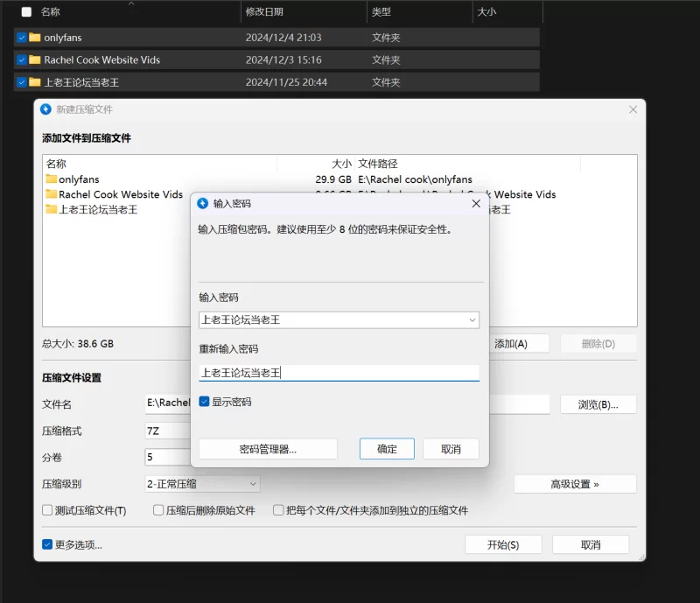
Task: Toggle the 更多选项 checkbox
Action: coord(47,544)
